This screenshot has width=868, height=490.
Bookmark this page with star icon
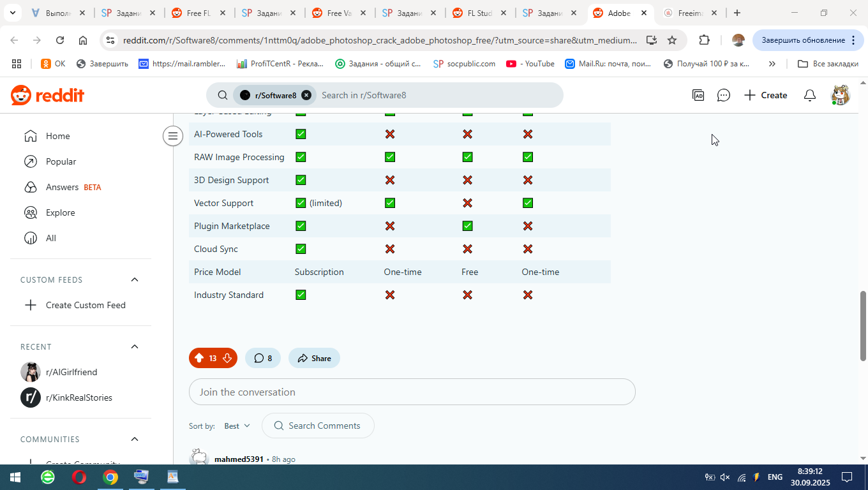coord(672,40)
